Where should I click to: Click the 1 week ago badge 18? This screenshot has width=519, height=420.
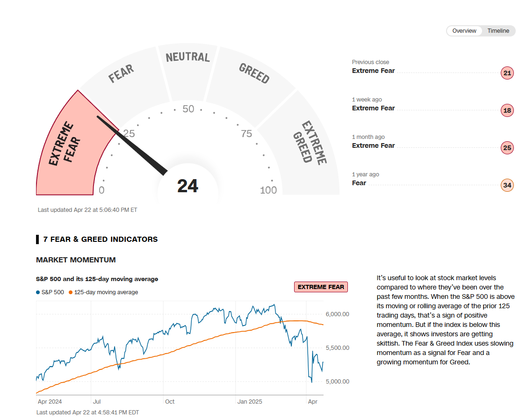point(507,110)
